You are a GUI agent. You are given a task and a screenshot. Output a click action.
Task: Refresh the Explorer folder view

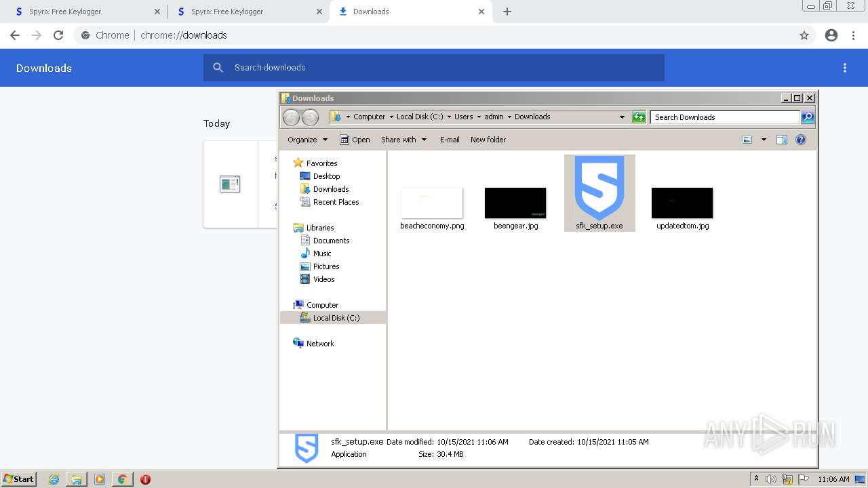pyautogui.click(x=639, y=117)
